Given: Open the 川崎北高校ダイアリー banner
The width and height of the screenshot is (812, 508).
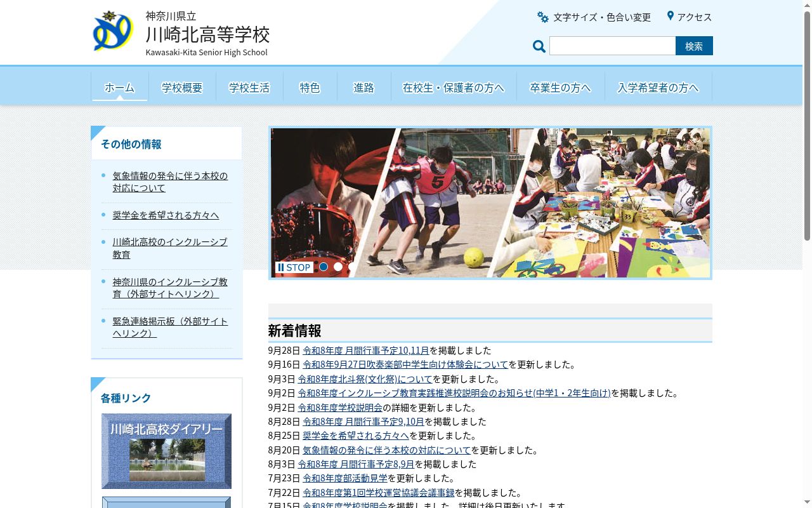Looking at the screenshot, I should pyautogui.click(x=166, y=451).
